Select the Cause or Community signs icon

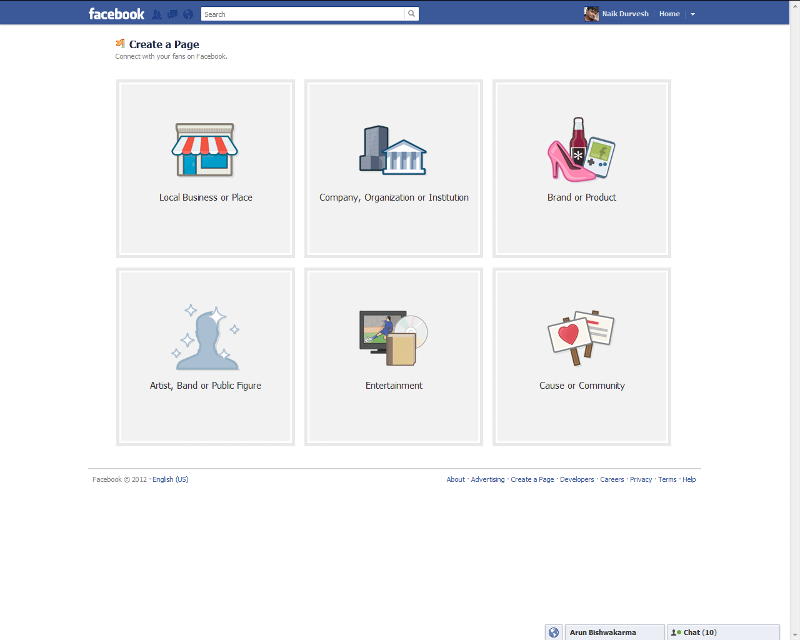point(581,337)
